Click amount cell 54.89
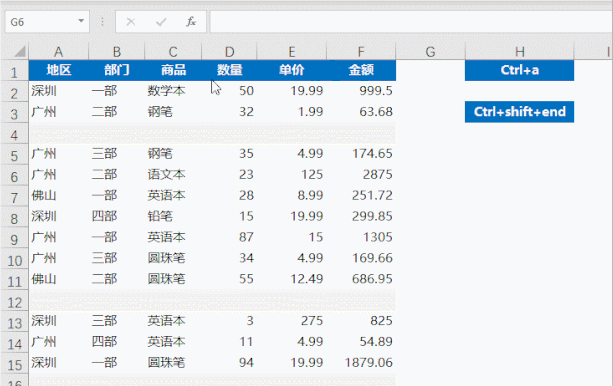 (x=361, y=342)
